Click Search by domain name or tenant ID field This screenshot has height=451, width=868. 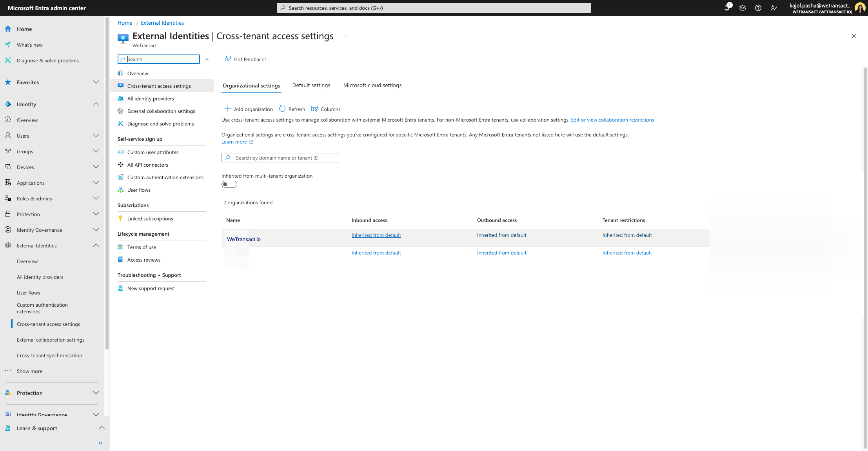280,158
